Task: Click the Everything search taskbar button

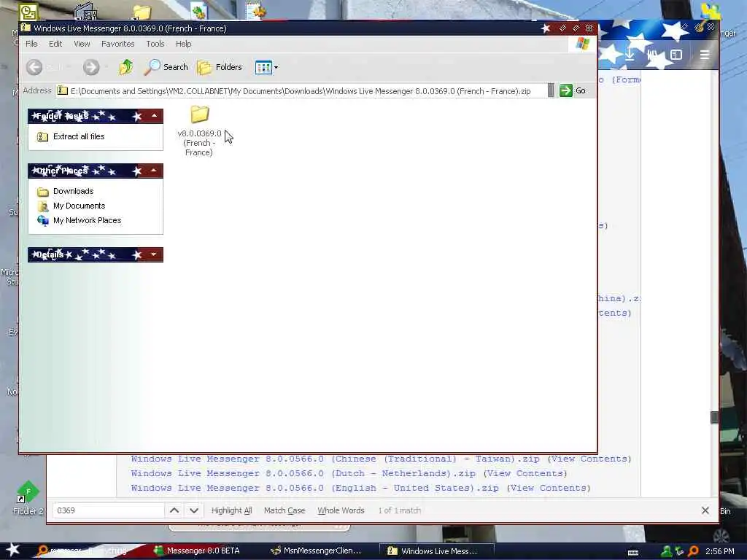Action: tap(82, 551)
